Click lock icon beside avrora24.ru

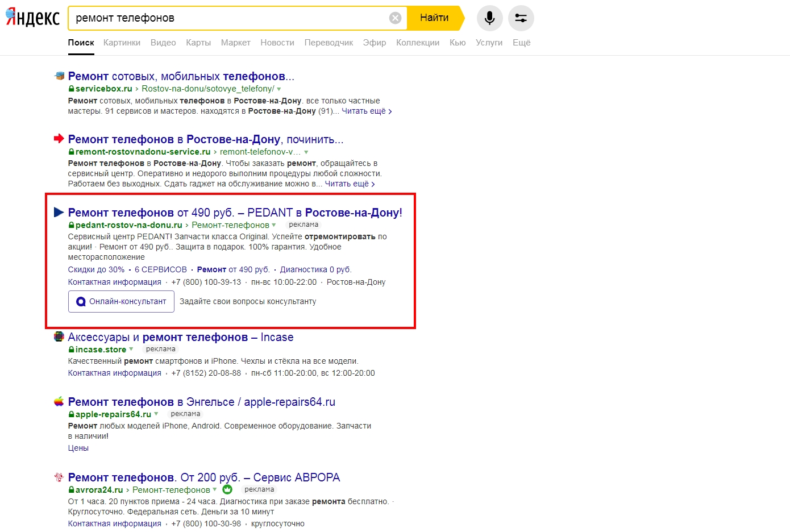[x=71, y=490]
